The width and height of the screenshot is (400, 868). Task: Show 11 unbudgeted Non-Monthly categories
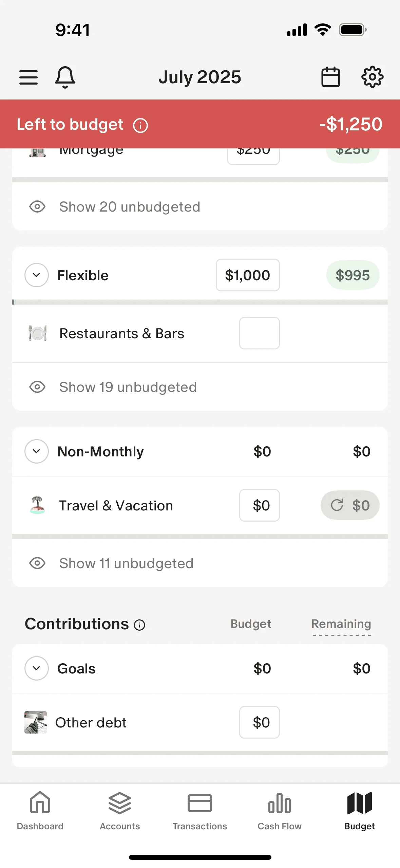click(126, 563)
